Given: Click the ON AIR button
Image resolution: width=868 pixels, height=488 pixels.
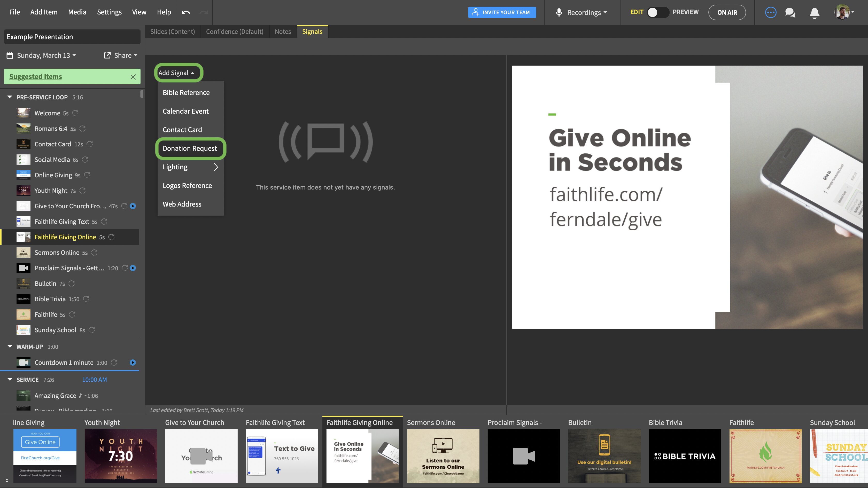Looking at the screenshot, I should [x=727, y=12].
